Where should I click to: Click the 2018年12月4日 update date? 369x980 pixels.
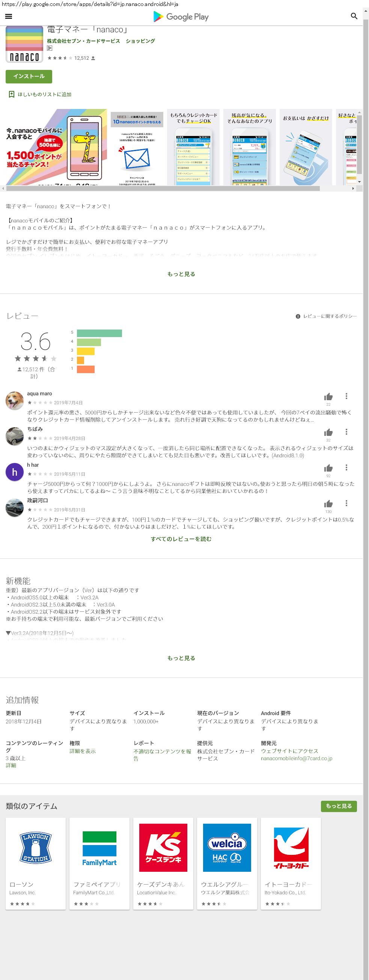[24, 721]
